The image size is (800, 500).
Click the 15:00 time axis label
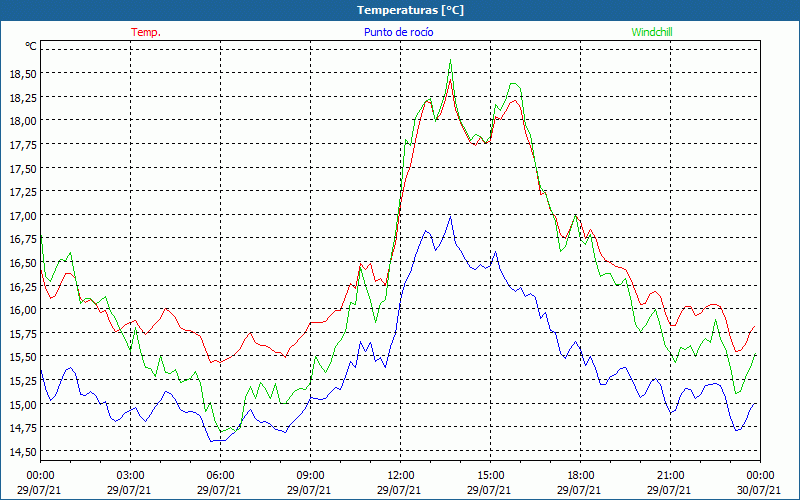pyautogui.click(x=490, y=476)
